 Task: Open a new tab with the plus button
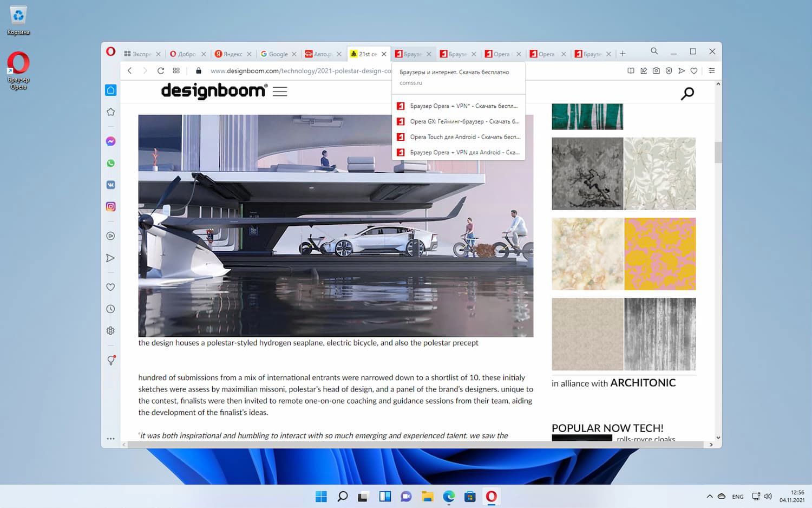623,54
